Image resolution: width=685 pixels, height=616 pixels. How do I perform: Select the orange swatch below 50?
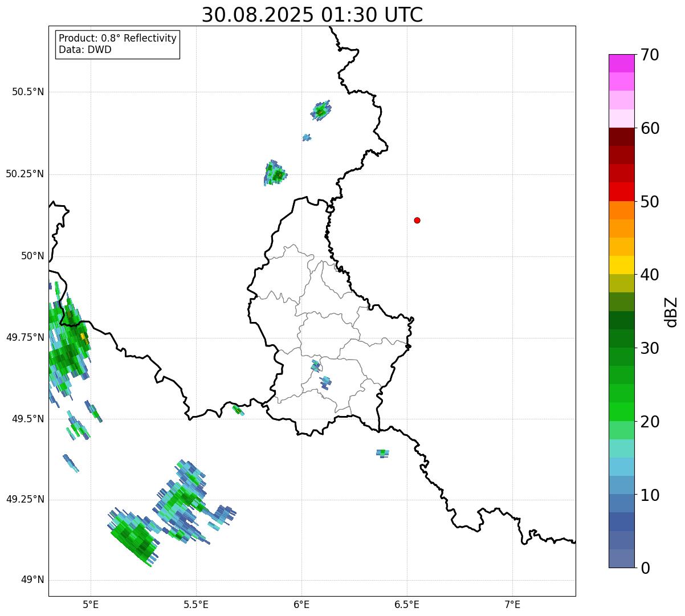[x=621, y=210]
